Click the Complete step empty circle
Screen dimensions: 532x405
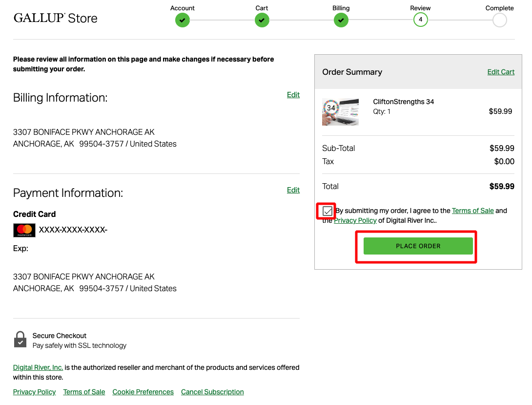pyautogui.click(x=499, y=20)
